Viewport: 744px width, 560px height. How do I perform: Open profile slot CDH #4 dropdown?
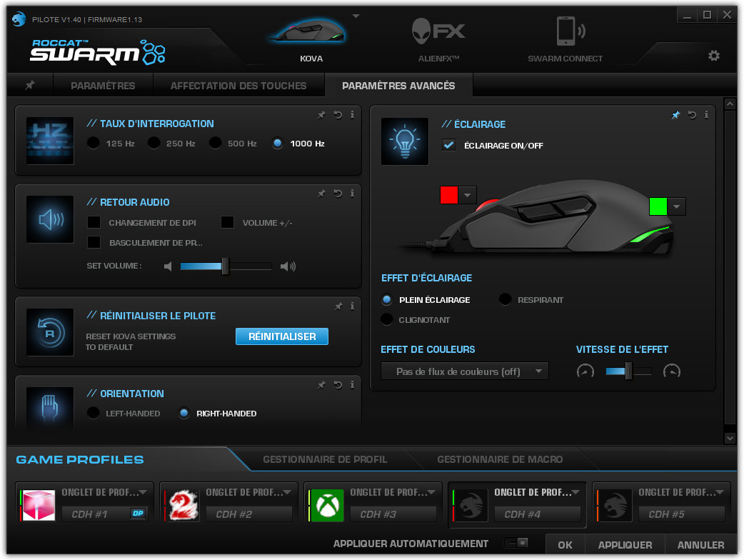pyautogui.click(x=575, y=492)
